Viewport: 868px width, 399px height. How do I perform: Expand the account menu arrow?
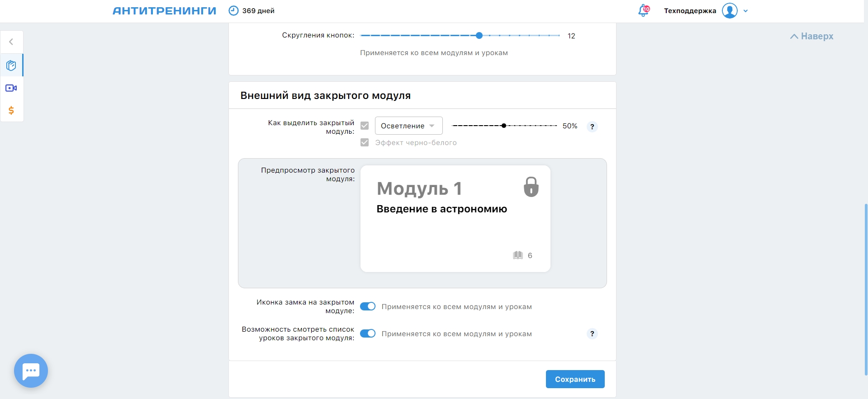745,11
